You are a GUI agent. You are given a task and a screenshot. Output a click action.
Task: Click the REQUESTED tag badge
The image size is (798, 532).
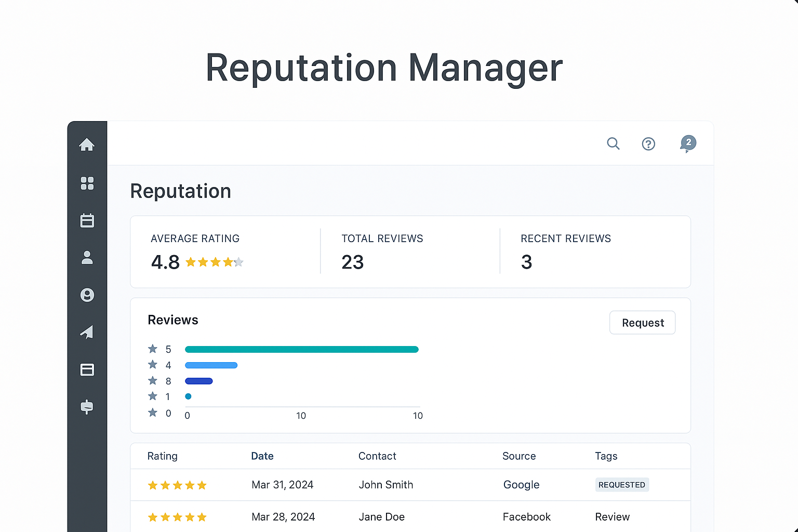tap(622, 485)
